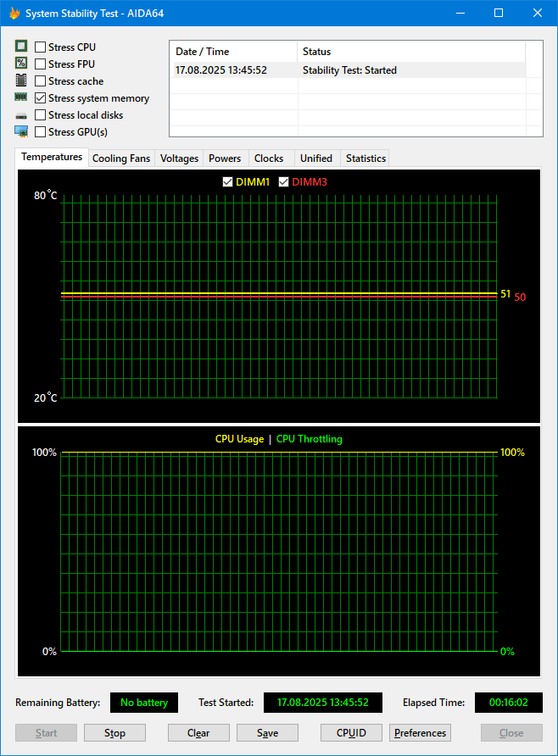Click the DIMM3 value 50 on graph
Viewport: 558px width, 756px height.
[520, 297]
